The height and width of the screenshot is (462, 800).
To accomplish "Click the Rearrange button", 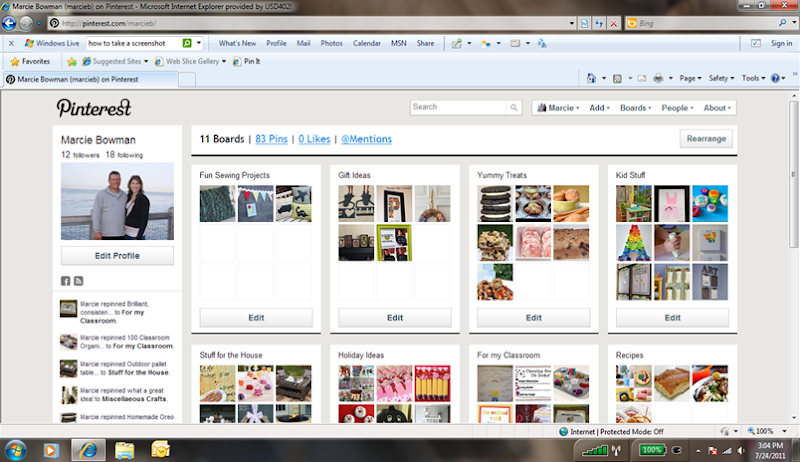I will point(706,139).
